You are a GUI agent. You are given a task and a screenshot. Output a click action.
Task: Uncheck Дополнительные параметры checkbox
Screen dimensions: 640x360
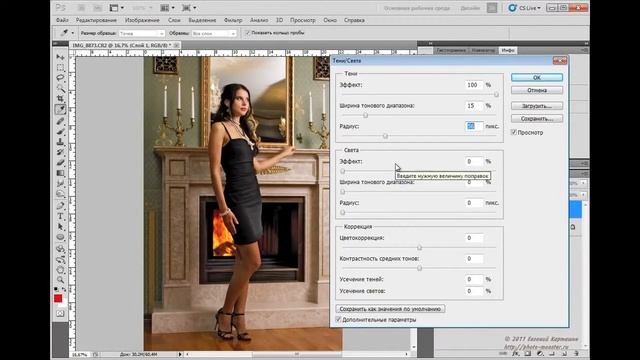coord(338,320)
